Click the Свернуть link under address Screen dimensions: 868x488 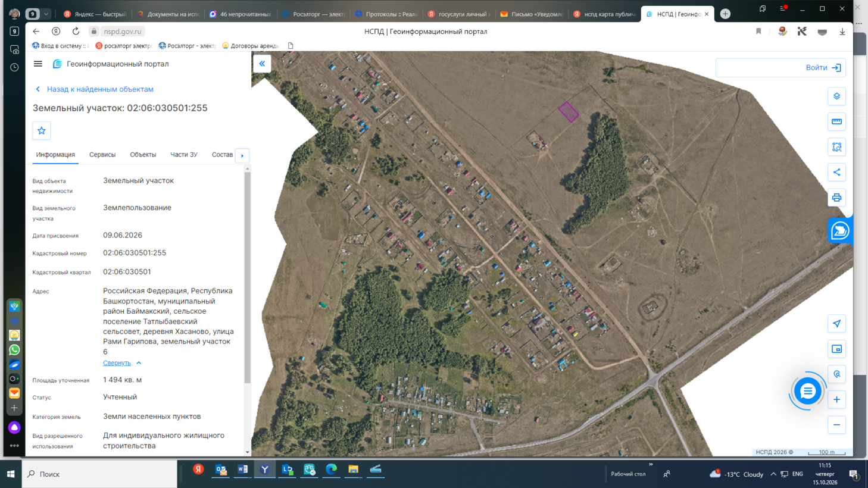click(x=117, y=363)
